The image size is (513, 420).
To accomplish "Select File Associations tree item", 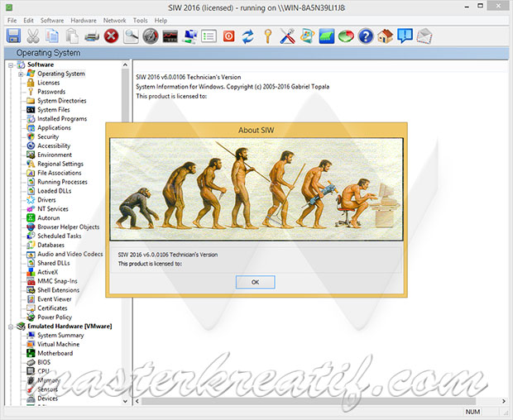I will point(60,173).
